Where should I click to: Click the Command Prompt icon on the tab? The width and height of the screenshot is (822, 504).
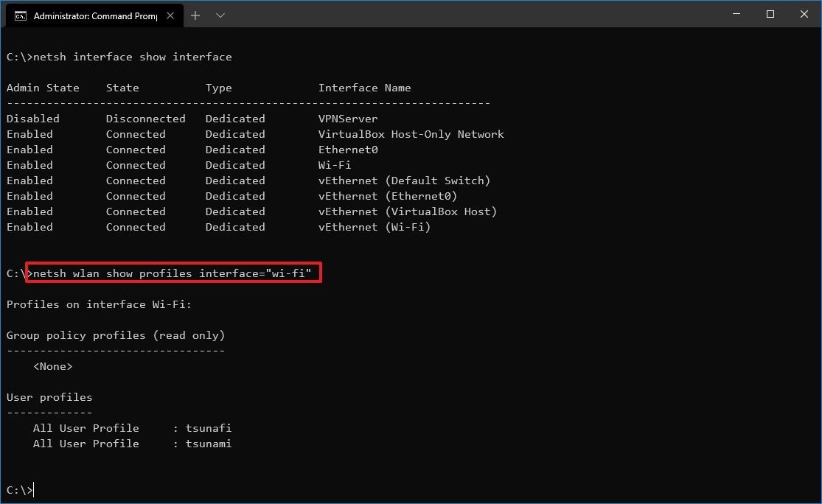(x=20, y=14)
